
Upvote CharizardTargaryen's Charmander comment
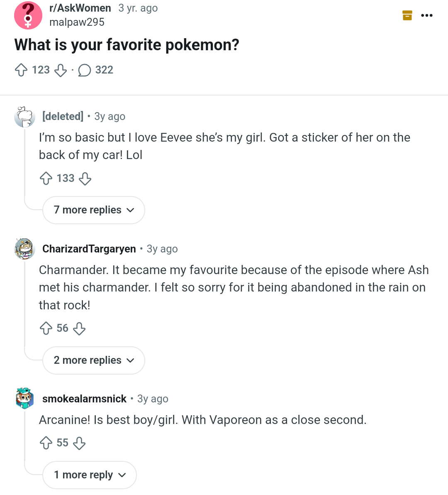point(46,328)
